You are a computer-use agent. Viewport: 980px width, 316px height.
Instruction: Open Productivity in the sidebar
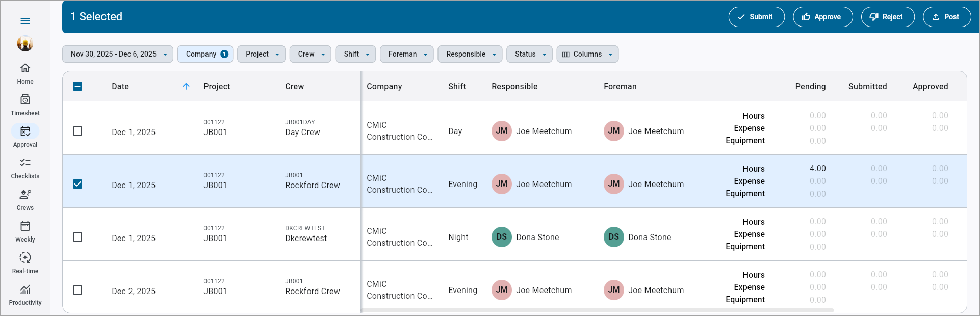coord(25,295)
